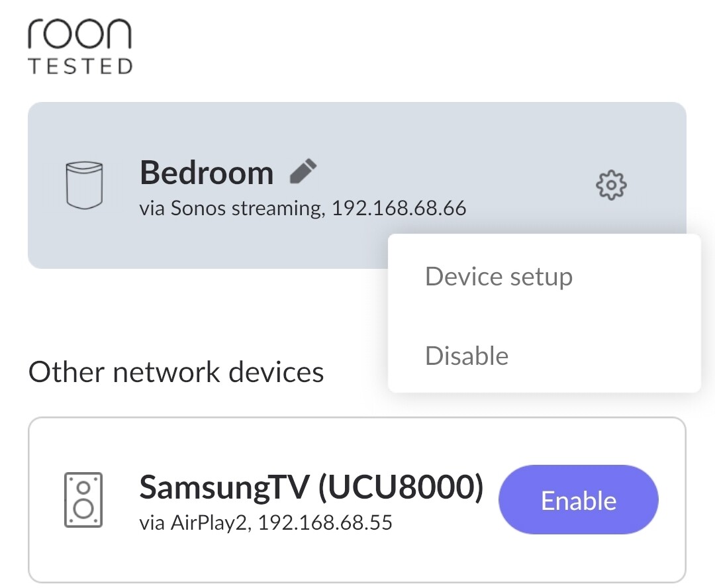Choose Disable in the gear menu
715x588 pixels.
tap(467, 356)
